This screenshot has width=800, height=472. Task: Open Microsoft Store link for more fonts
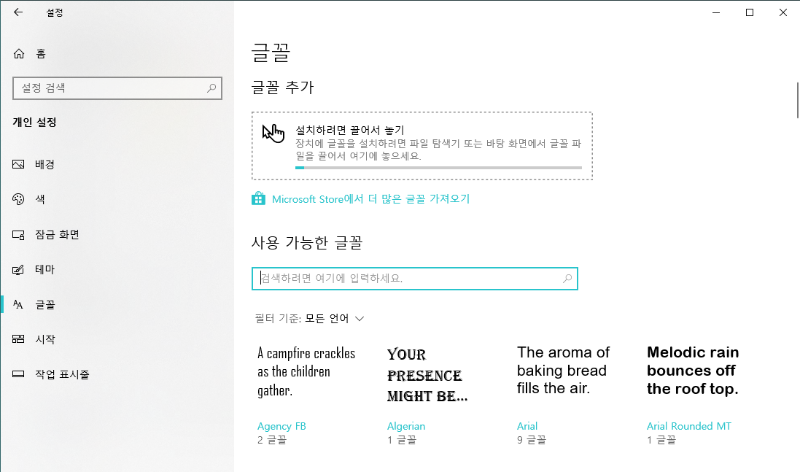click(370, 199)
